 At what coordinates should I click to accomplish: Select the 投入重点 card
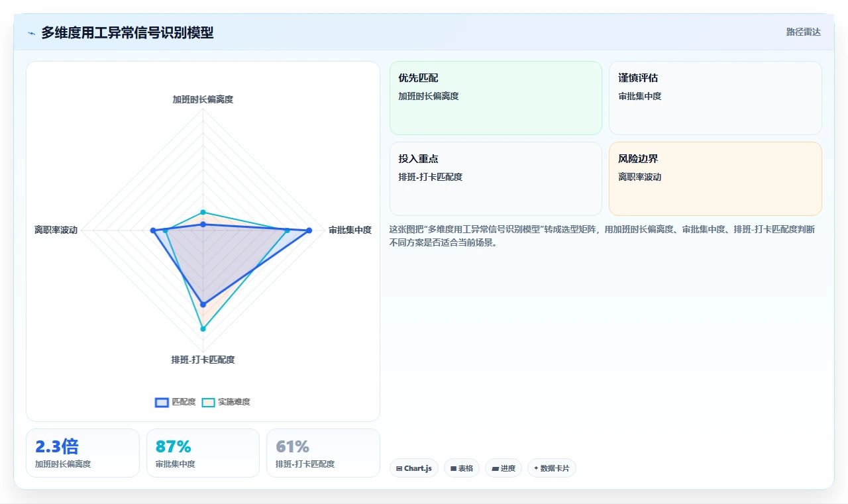pos(496,179)
